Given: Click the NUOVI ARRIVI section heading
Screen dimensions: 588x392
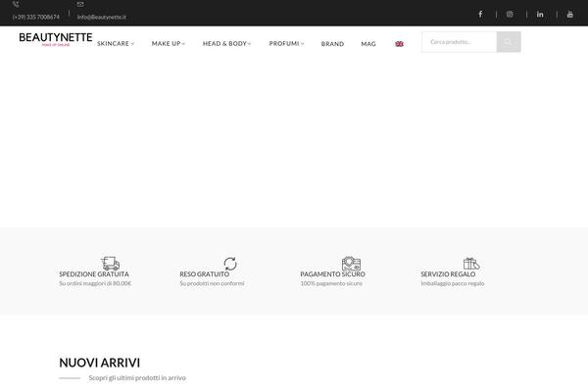Looking at the screenshot, I should 99,363.
